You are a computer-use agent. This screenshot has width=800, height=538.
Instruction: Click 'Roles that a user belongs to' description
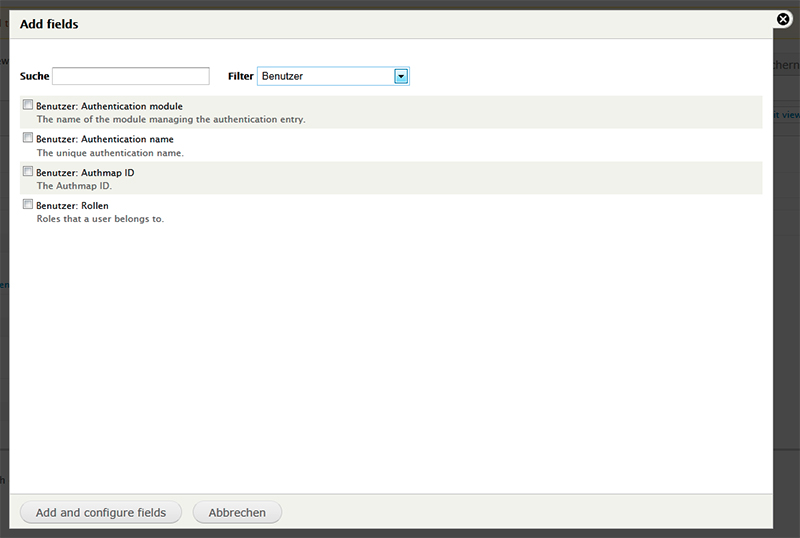tap(100, 218)
